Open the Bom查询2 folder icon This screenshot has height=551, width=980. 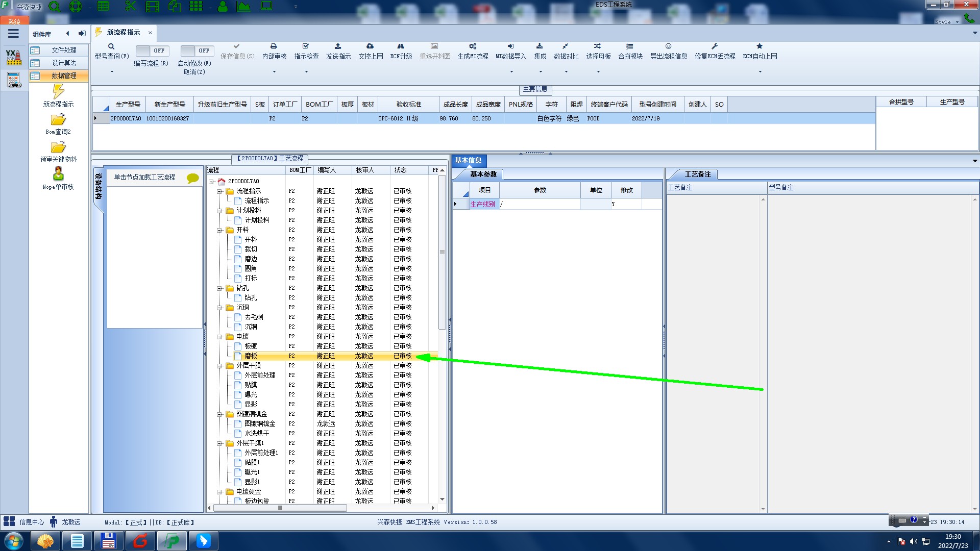pyautogui.click(x=58, y=120)
